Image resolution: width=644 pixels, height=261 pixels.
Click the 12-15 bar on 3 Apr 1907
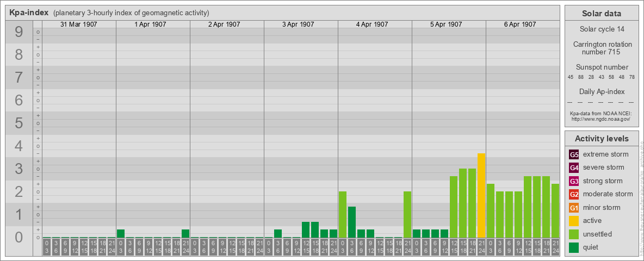(306, 230)
